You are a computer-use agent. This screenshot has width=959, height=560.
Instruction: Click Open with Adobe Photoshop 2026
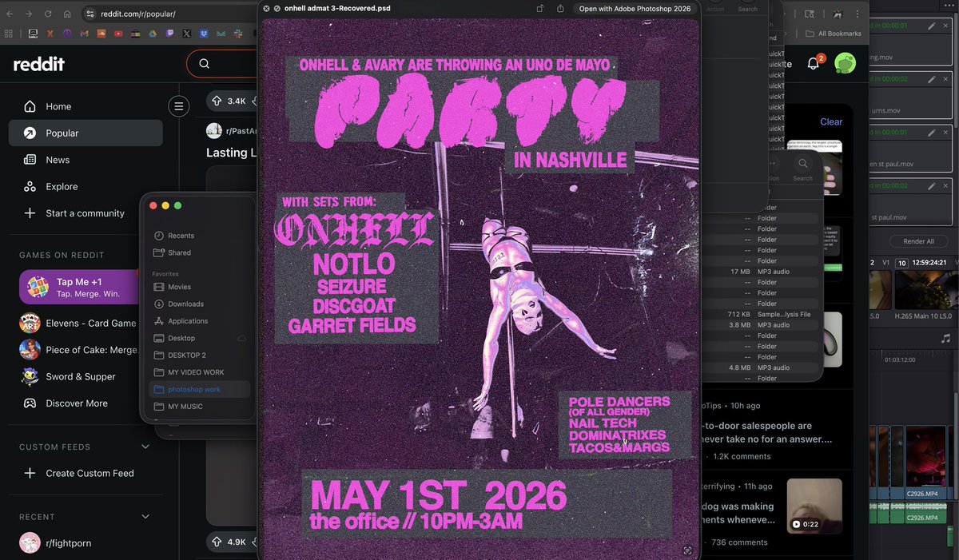[x=635, y=9]
